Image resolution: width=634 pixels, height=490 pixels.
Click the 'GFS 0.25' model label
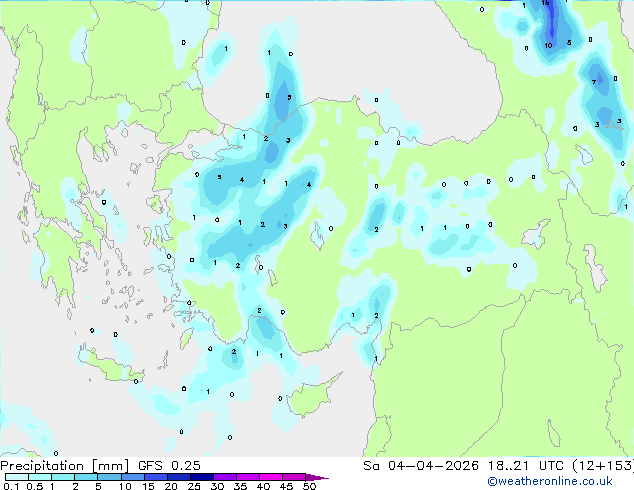[x=169, y=466]
